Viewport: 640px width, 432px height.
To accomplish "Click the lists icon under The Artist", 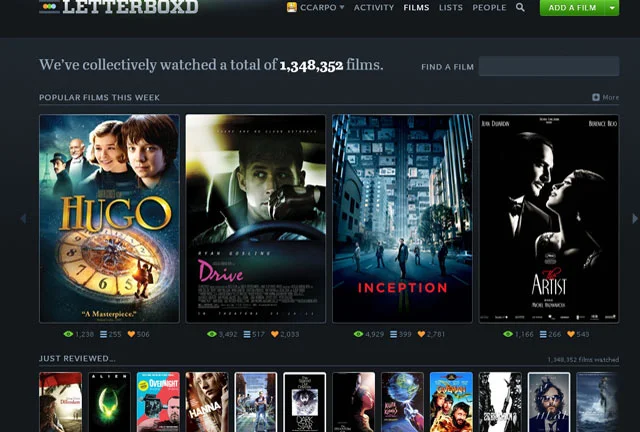I will pyautogui.click(x=543, y=334).
